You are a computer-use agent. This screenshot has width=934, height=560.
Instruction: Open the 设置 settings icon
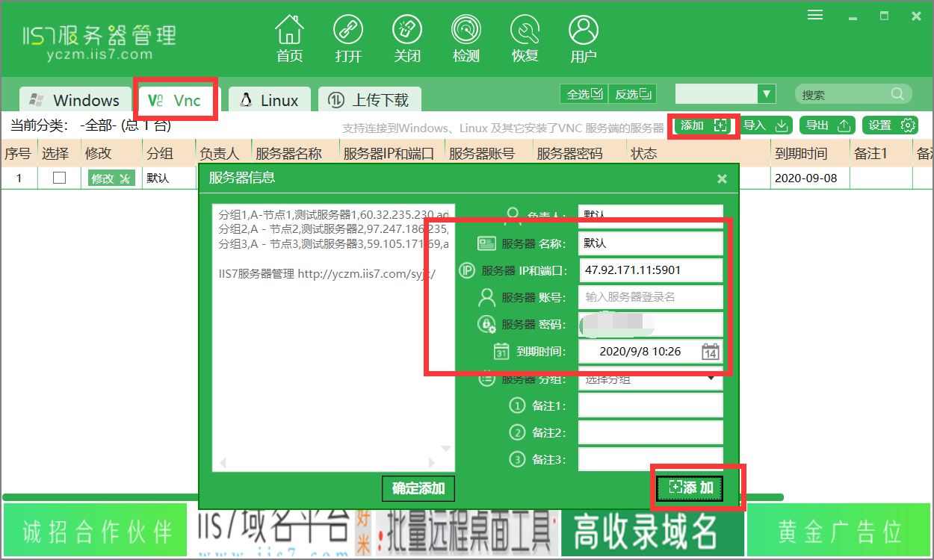click(891, 125)
